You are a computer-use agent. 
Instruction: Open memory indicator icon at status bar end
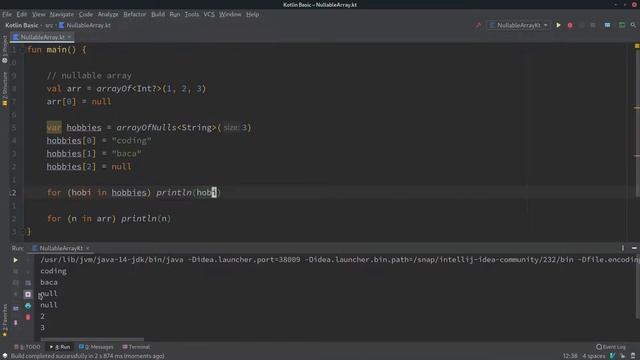[633, 356]
